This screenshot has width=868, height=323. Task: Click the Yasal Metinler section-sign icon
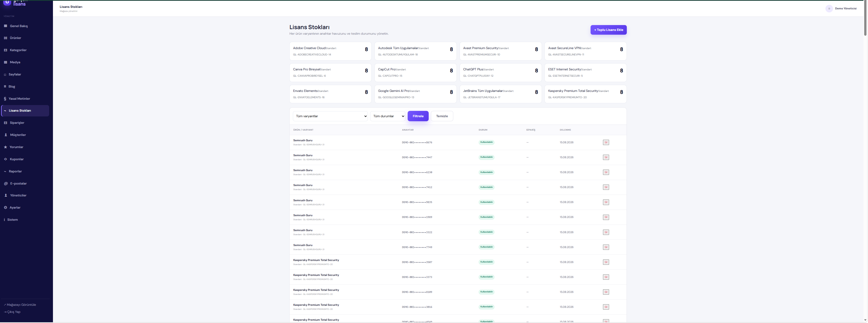tap(5, 99)
